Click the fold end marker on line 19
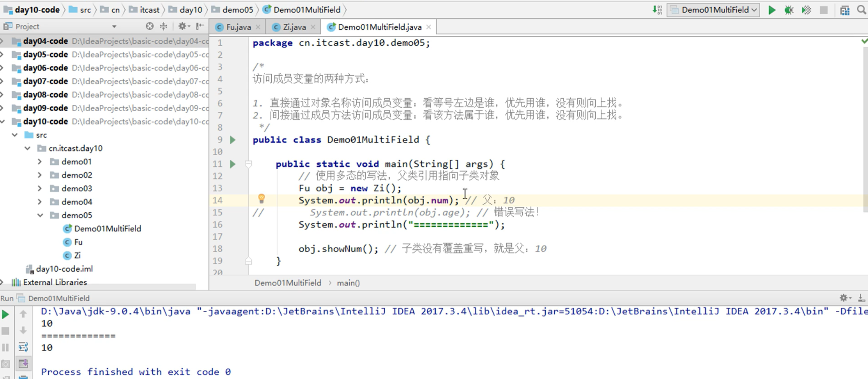 pos(248,261)
